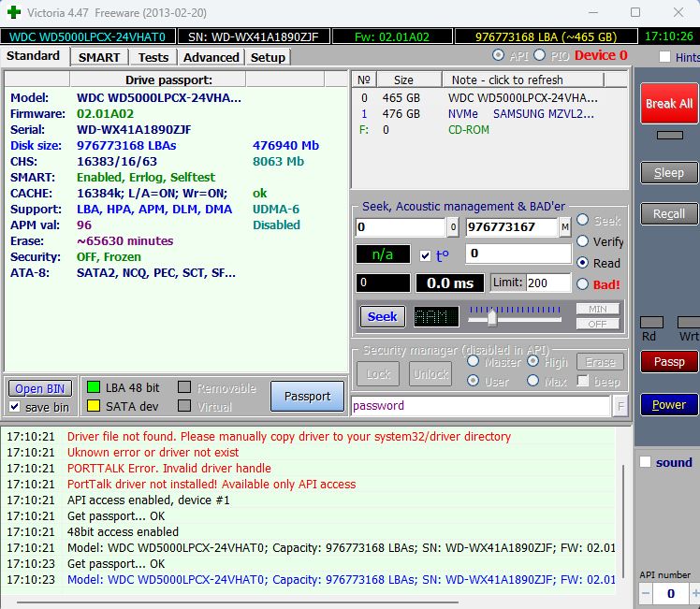This screenshot has height=609, width=700.
Task: Click the field right of t° checkbox
Action: point(518,254)
